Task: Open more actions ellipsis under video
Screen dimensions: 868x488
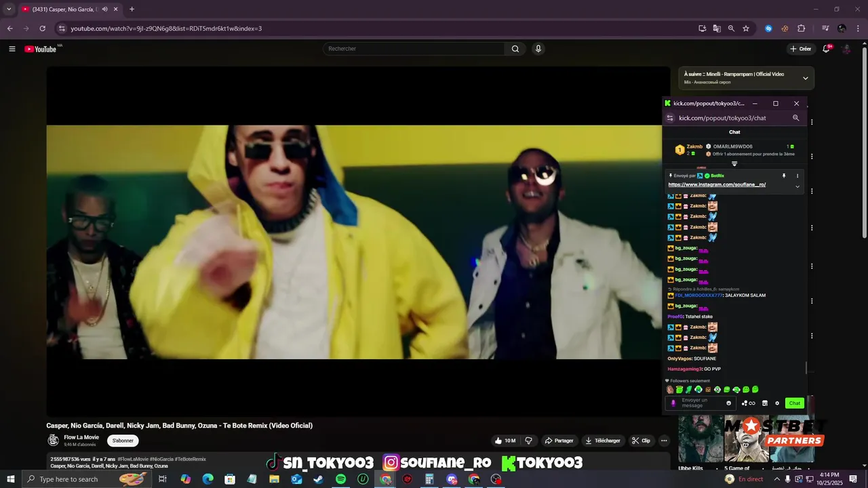Action: pos(664,441)
